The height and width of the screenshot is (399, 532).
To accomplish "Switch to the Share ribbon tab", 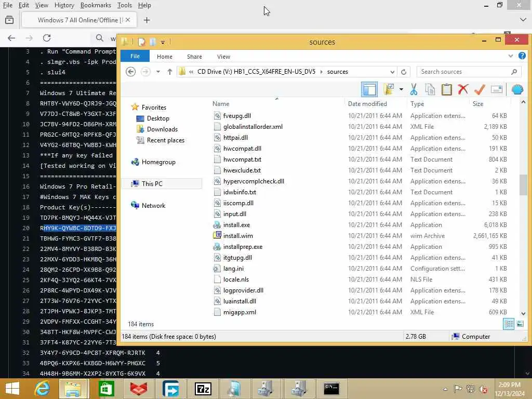I will click(x=194, y=57).
